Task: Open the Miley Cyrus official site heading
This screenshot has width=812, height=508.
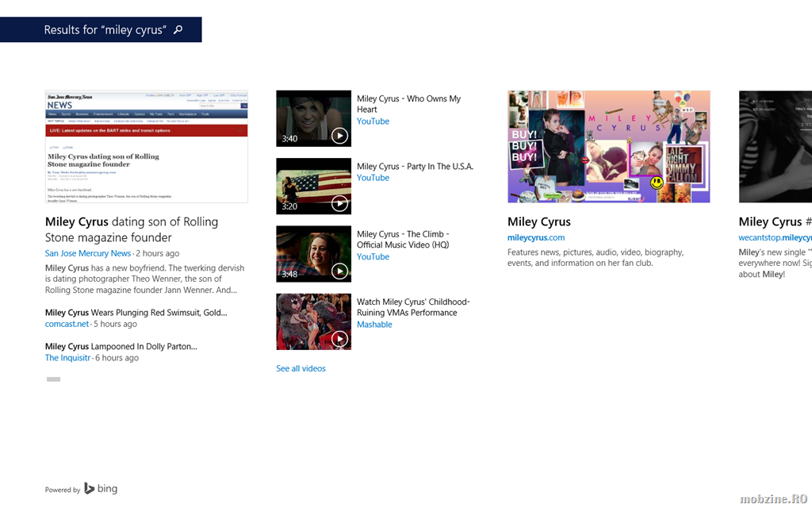Action: [539, 222]
